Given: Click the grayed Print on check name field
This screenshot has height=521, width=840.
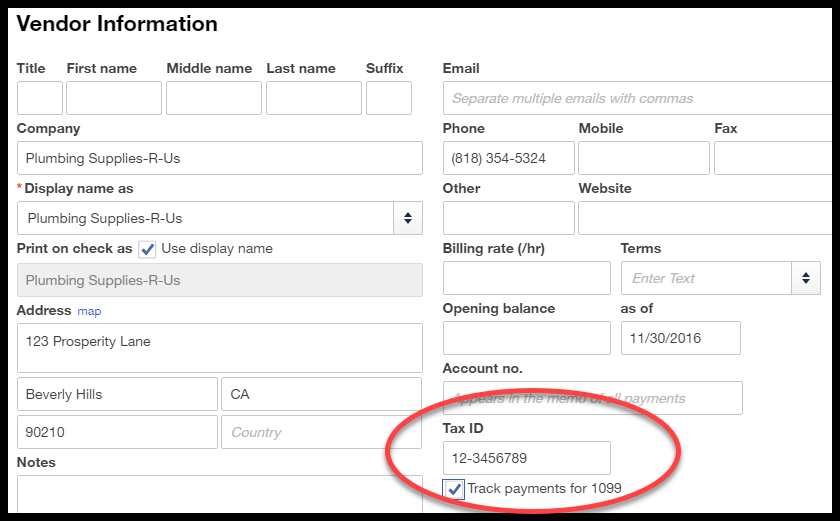Looking at the screenshot, I should (220, 280).
